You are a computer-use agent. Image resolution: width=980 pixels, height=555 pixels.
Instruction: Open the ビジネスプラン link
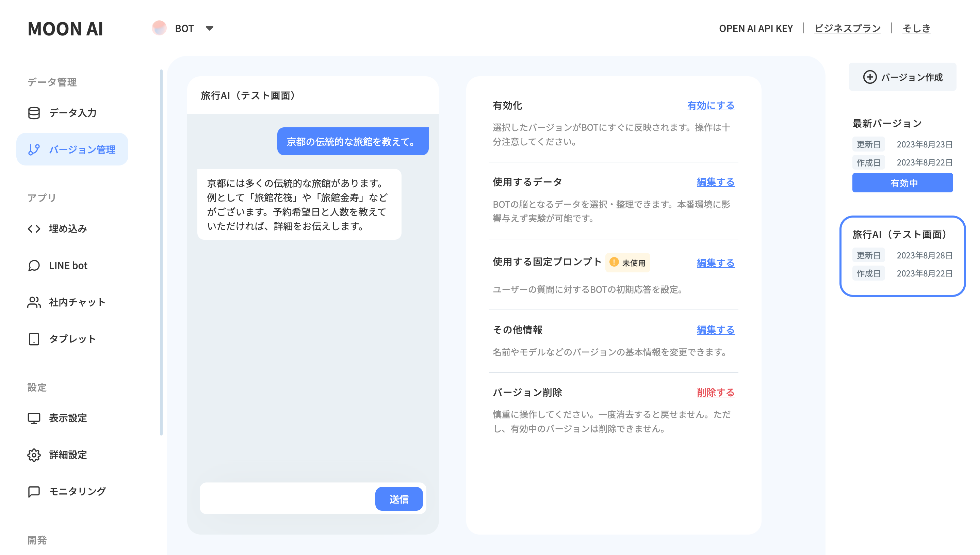[847, 28]
